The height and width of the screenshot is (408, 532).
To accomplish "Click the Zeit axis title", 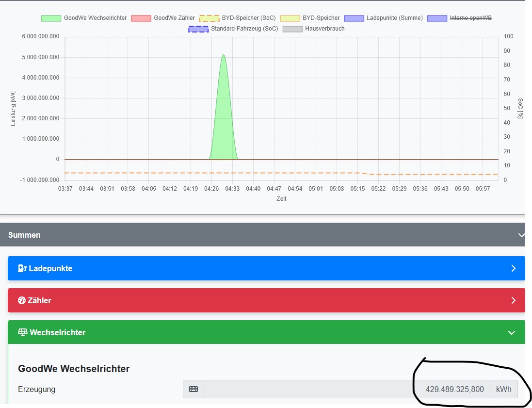I will coord(281,199).
